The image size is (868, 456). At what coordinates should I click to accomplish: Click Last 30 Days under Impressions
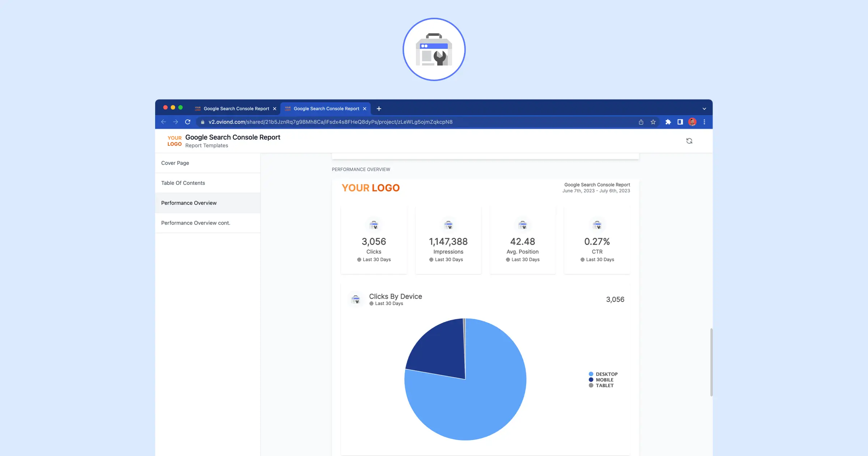tap(446, 259)
